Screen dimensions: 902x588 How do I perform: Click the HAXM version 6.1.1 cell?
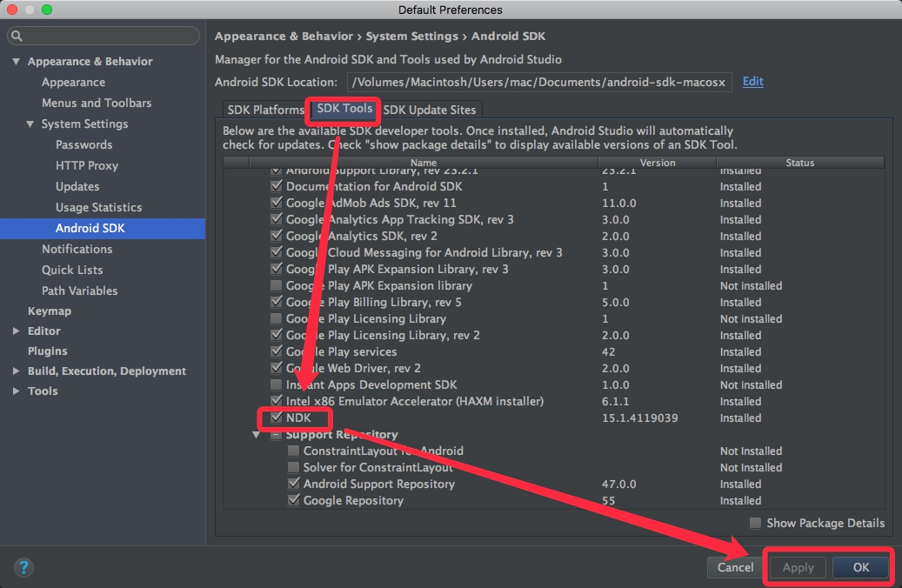click(x=615, y=401)
